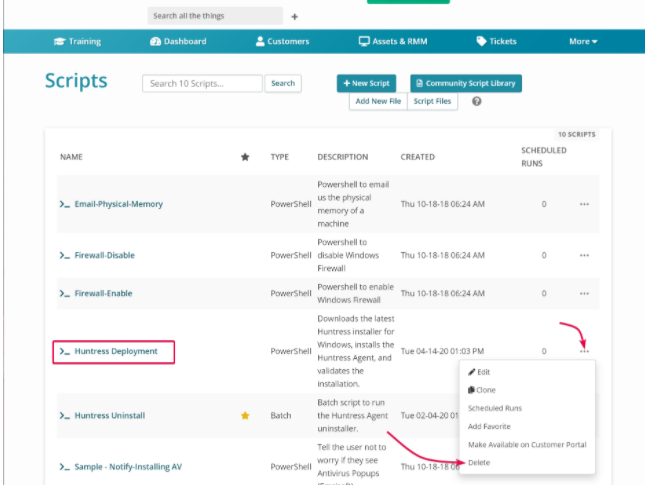Click Add Favorite in the context menu

click(489, 426)
